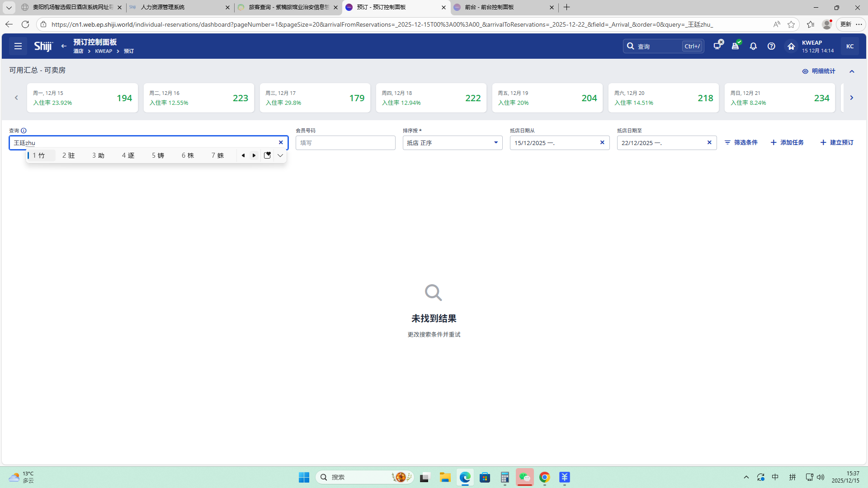Open the hamburger navigation menu
Viewport: 868px width, 488px height.
(18, 46)
